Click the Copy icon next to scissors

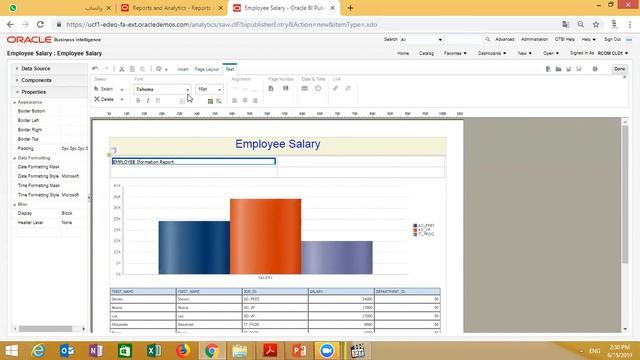[132, 69]
